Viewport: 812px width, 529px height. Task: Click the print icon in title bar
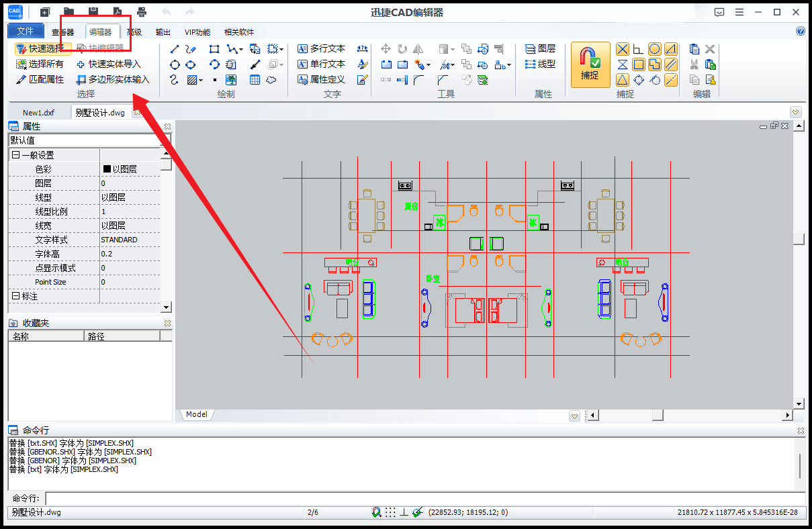pyautogui.click(x=142, y=12)
